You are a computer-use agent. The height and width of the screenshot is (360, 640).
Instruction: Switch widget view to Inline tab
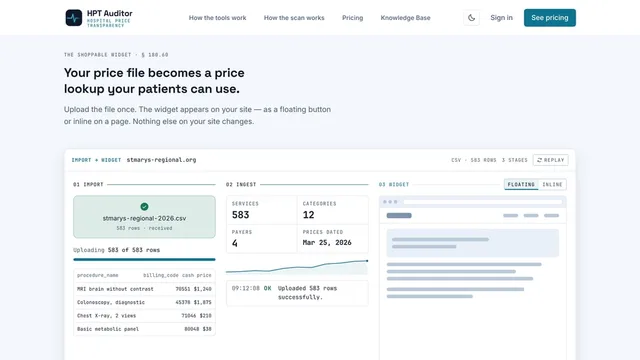click(552, 184)
